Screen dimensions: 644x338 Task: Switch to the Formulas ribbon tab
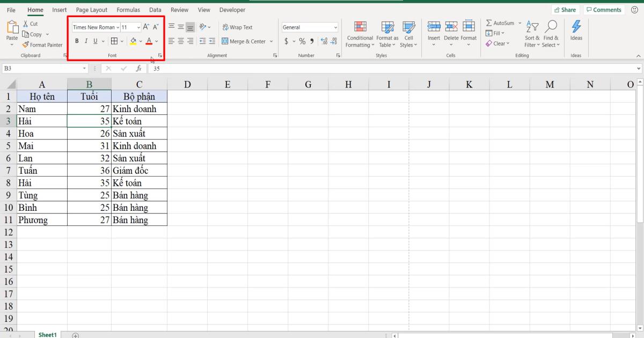tap(128, 10)
